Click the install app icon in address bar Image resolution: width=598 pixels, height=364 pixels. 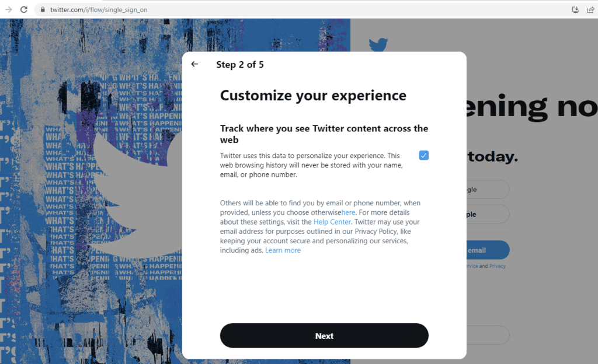pos(575,9)
